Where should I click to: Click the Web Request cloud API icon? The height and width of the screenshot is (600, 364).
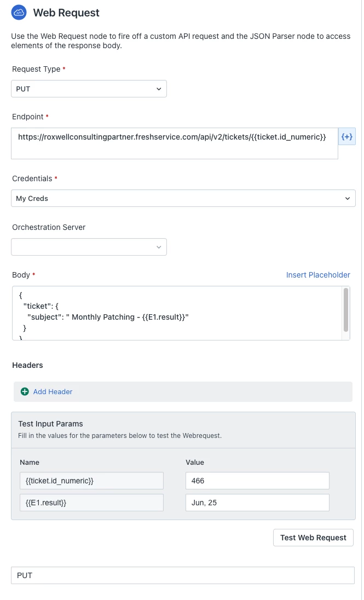coord(19,13)
